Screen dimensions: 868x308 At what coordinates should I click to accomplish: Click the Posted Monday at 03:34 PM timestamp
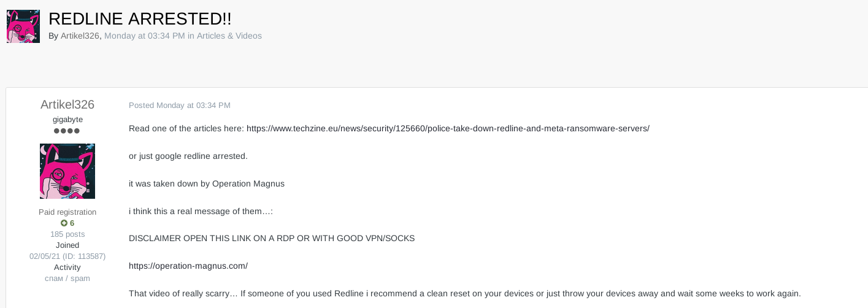[180, 106]
